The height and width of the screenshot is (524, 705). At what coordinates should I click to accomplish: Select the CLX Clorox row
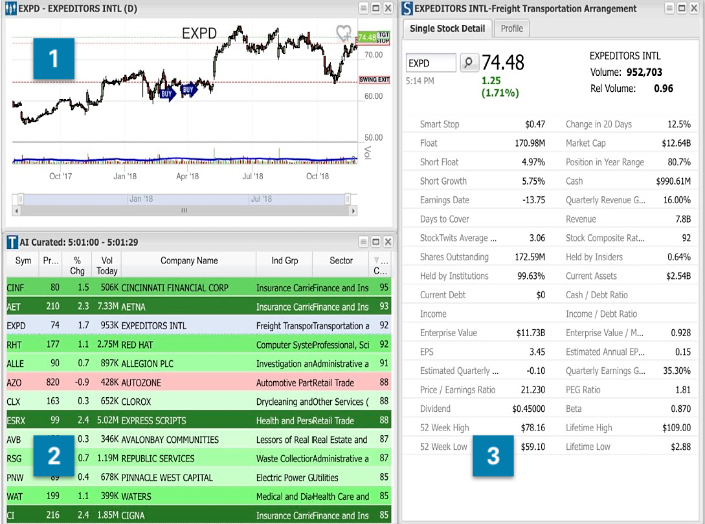tap(199, 401)
